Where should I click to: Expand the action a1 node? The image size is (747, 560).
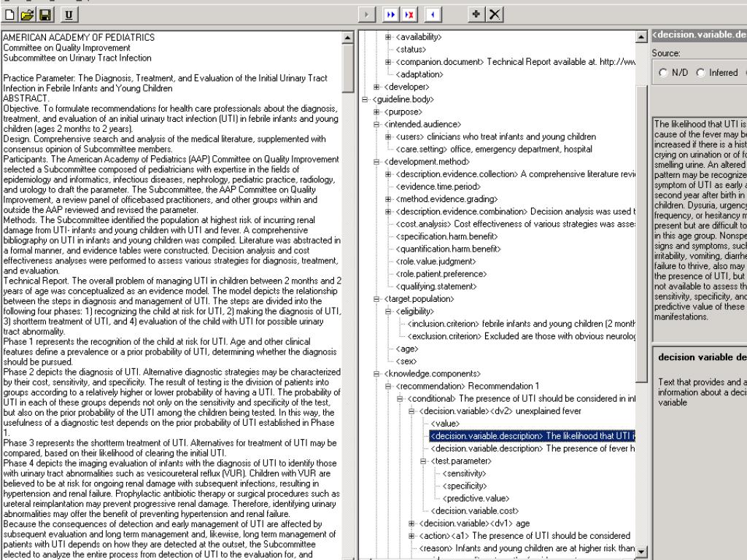pos(411,536)
